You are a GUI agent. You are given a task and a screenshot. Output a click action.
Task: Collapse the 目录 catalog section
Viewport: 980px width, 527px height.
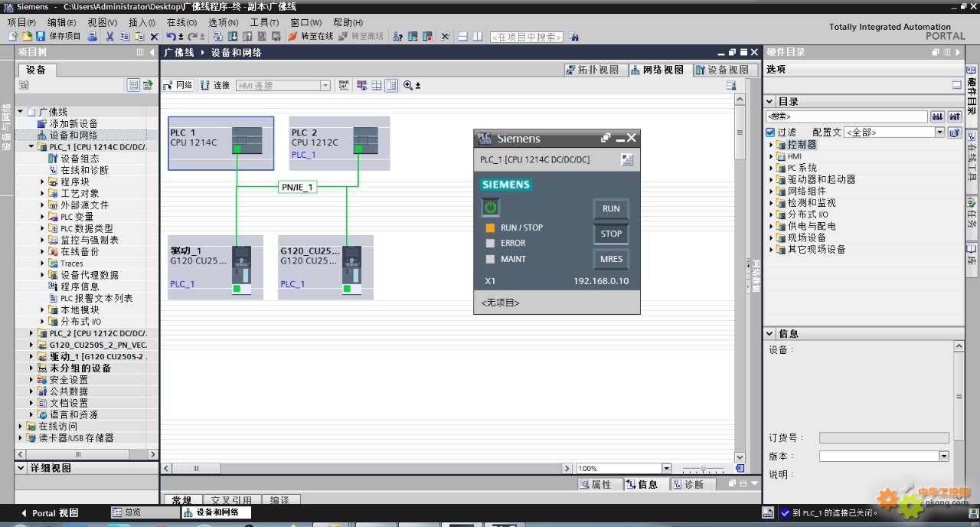point(769,101)
